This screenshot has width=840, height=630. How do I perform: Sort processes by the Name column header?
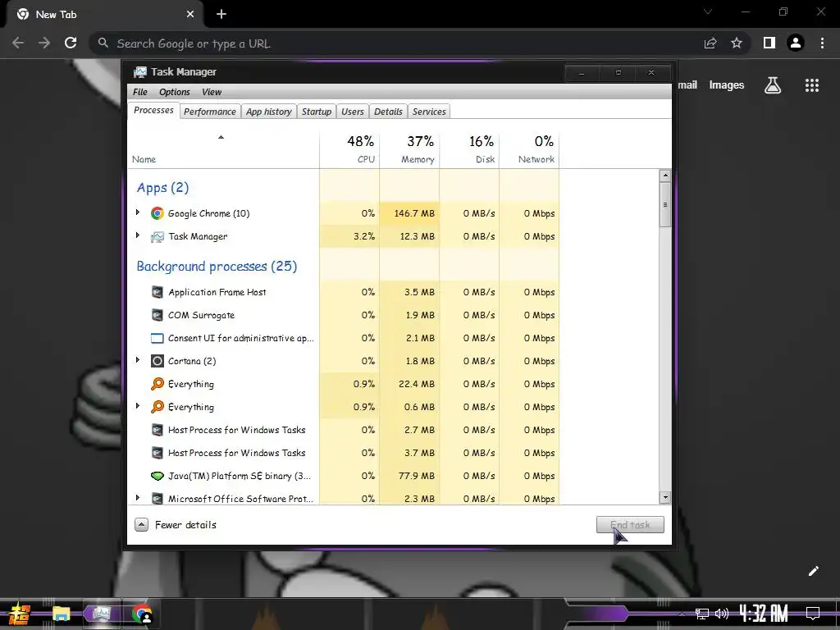click(x=223, y=148)
